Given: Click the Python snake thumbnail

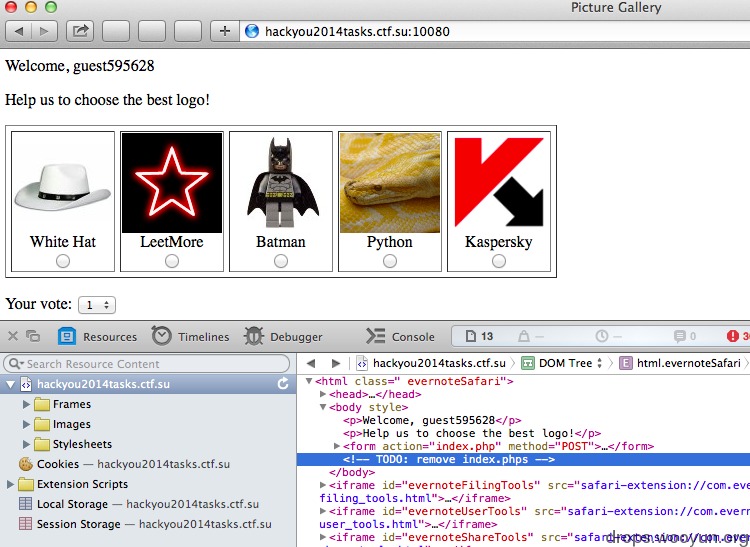Looking at the screenshot, I should pos(390,183).
